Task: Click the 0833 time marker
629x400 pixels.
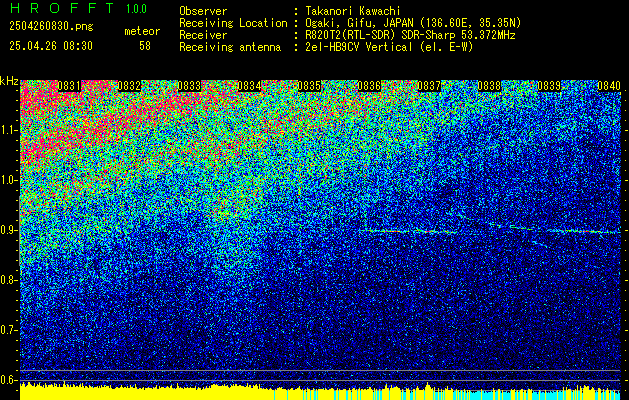Action: [x=189, y=86]
